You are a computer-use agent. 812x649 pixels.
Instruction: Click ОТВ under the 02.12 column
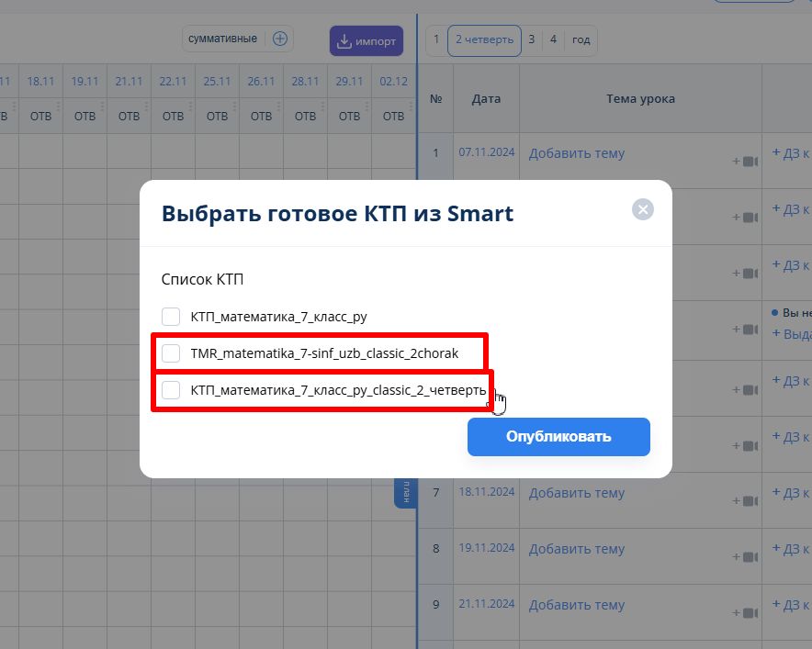pos(393,116)
